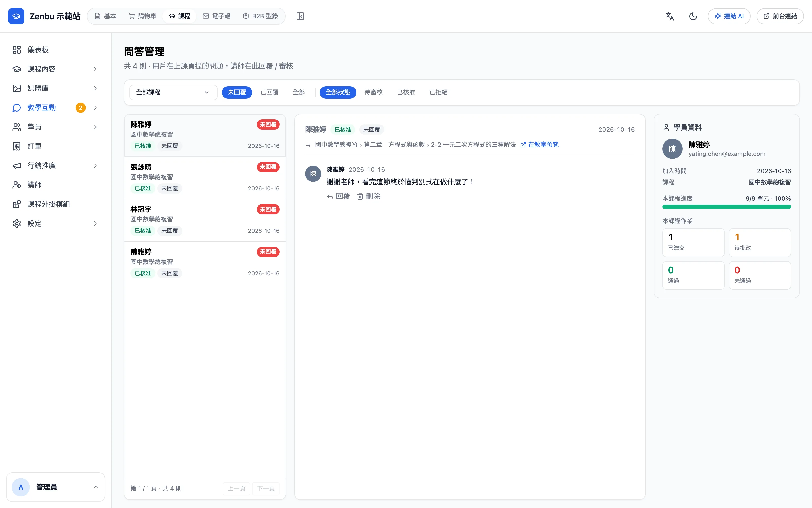Click the orange 2 badge on 教學互動
The height and width of the screenshot is (508, 812).
tap(80, 107)
